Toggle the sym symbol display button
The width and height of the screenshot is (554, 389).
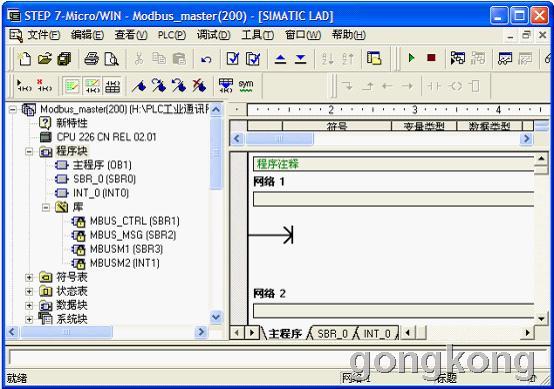click(x=246, y=86)
